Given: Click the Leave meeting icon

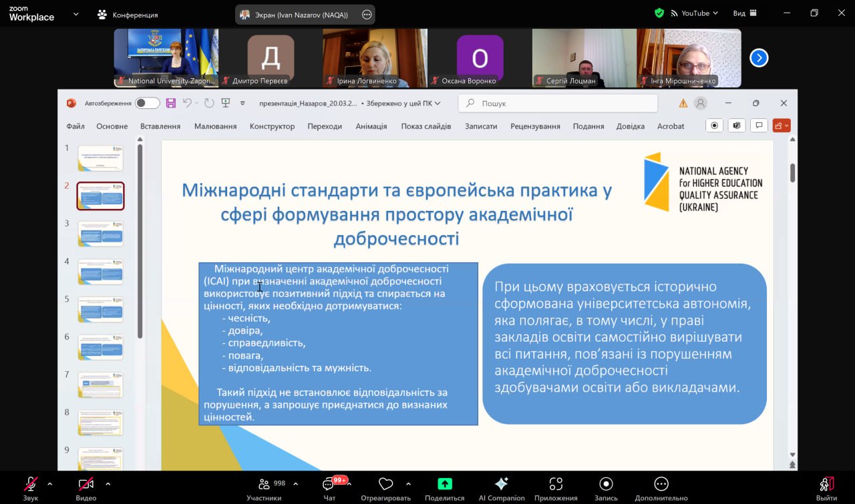Looking at the screenshot, I should pyautogui.click(x=826, y=485).
